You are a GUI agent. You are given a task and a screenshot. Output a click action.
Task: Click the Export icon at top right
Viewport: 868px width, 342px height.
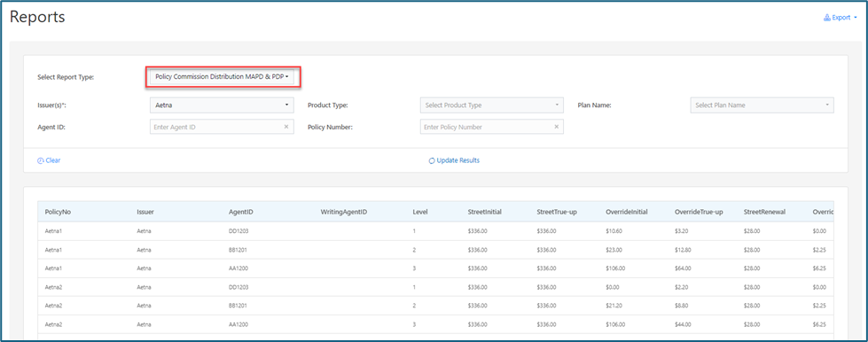coord(827,18)
